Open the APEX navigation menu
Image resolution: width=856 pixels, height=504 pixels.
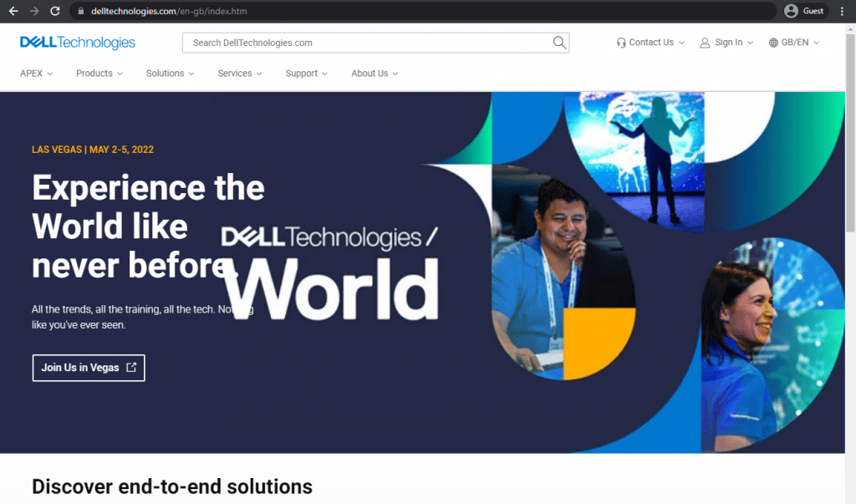click(x=36, y=74)
